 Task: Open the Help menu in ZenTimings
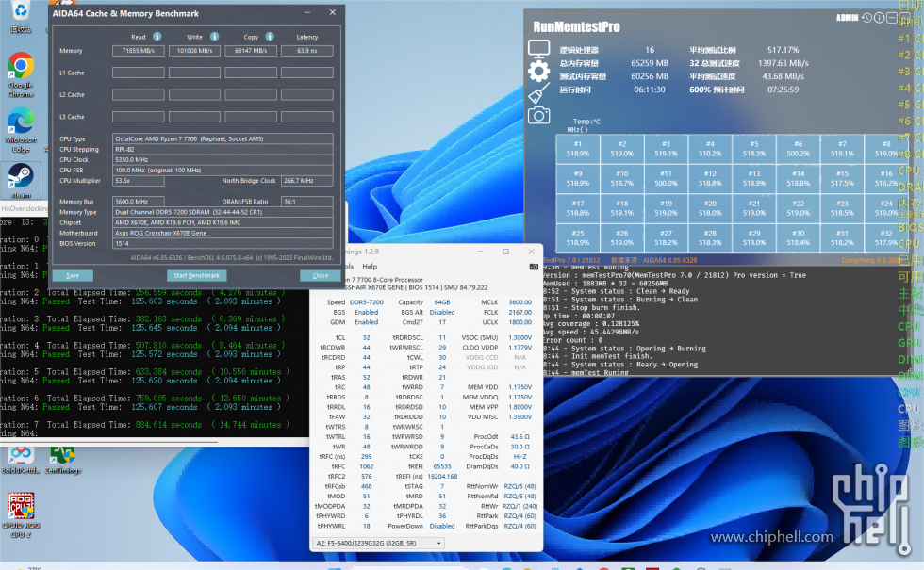[x=370, y=266]
